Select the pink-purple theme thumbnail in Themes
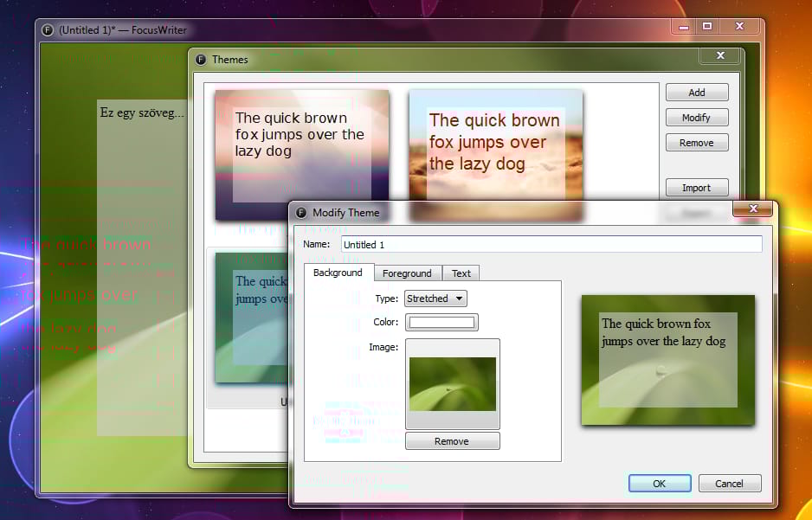Image resolution: width=812 pixels, height=520 pixels. (x=301, y=154)
